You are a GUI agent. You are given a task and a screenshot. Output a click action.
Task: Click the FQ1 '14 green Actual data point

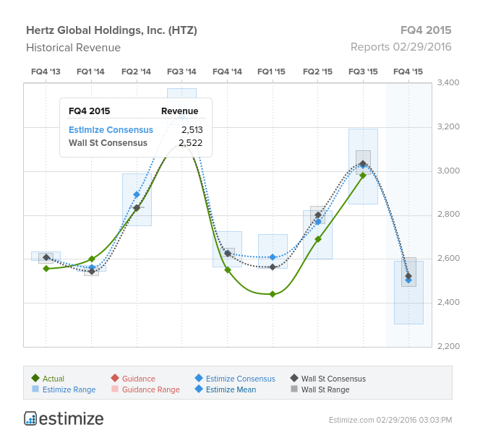tap(92, 259)
